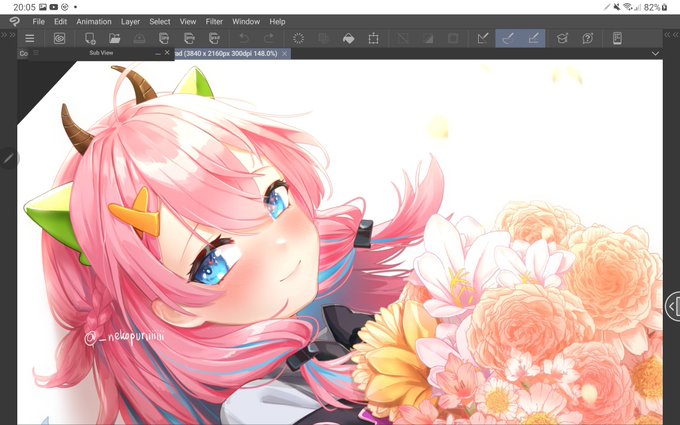This screenshot has width=680, height=425.
Task: Tap the 82% battery indicator
Action: tap(656, 7)
